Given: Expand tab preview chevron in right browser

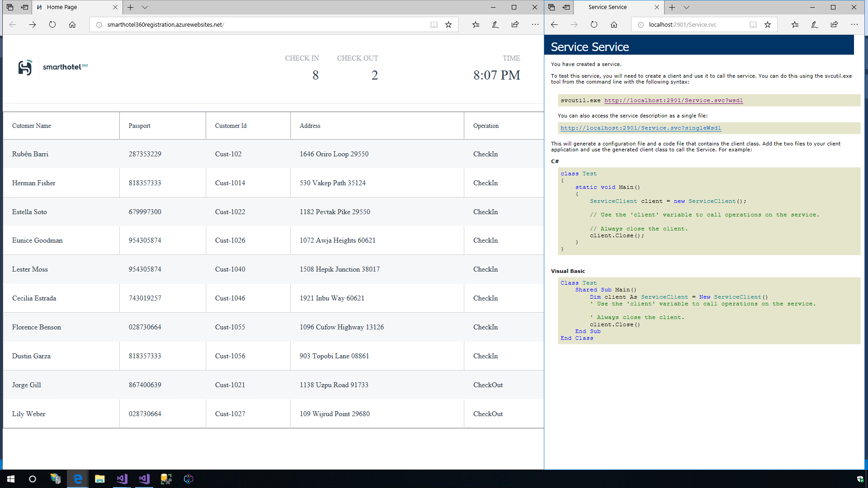Looking at the screenshot, I should click(686, 7).
